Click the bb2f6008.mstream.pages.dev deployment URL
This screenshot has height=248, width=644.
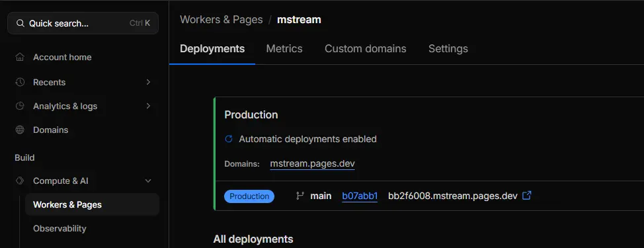[453, 196]
